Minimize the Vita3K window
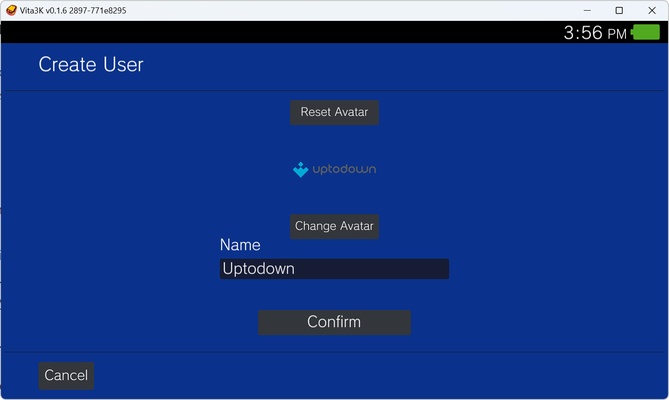The height and width of the screenshot is (400, 669). click(x=587, y=10)
